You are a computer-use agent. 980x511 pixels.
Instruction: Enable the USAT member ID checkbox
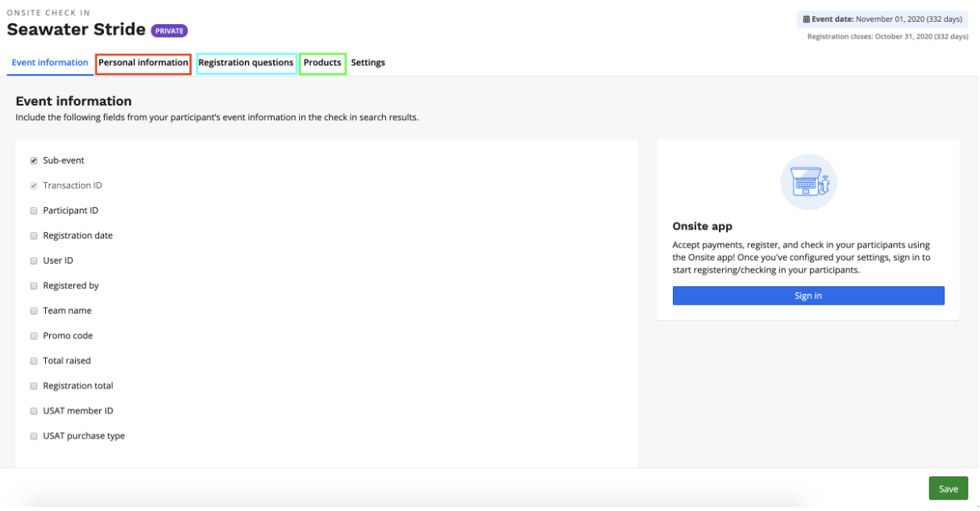pyautogui.click(x=34, y=411)
